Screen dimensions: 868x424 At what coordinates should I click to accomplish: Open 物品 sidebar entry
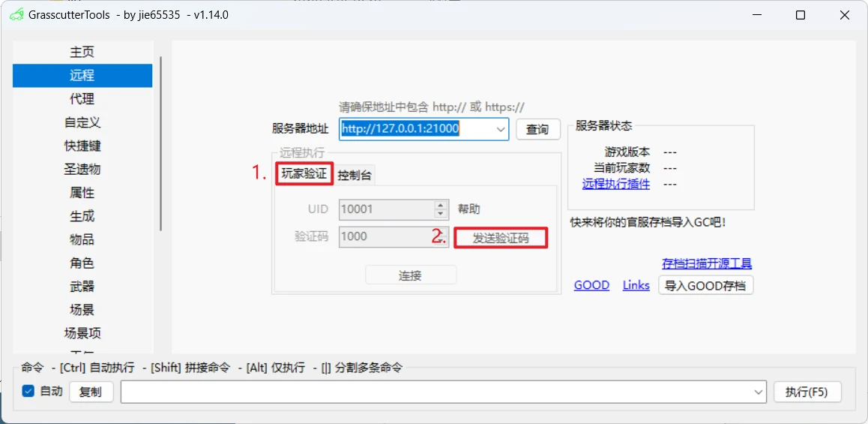[82, 239]
